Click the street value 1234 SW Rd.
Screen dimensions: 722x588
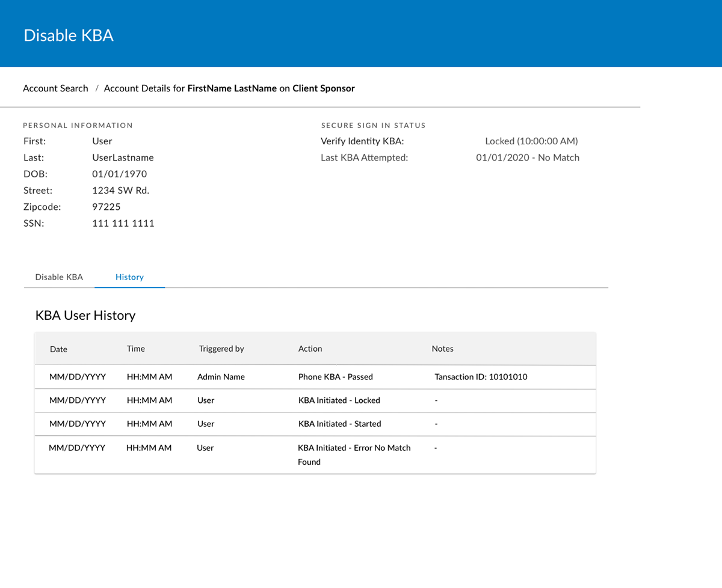click(120, 191)
